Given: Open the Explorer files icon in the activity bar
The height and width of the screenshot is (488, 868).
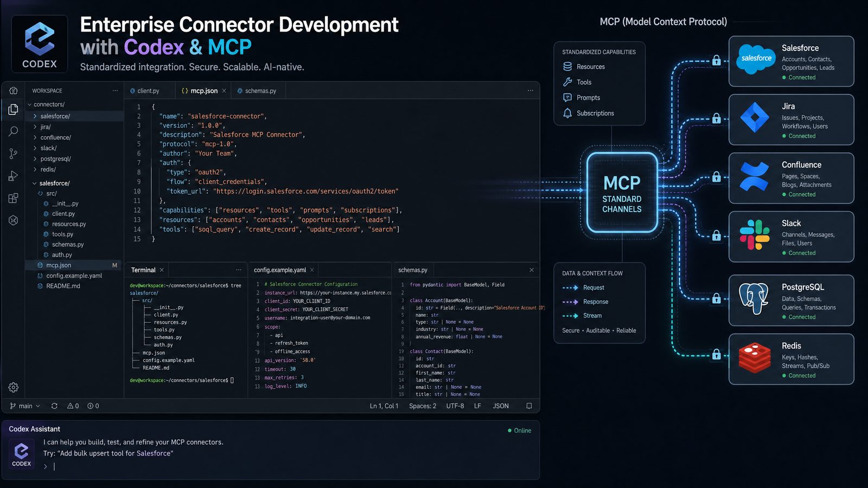Looking at the screenshot, I should (14, 110).
